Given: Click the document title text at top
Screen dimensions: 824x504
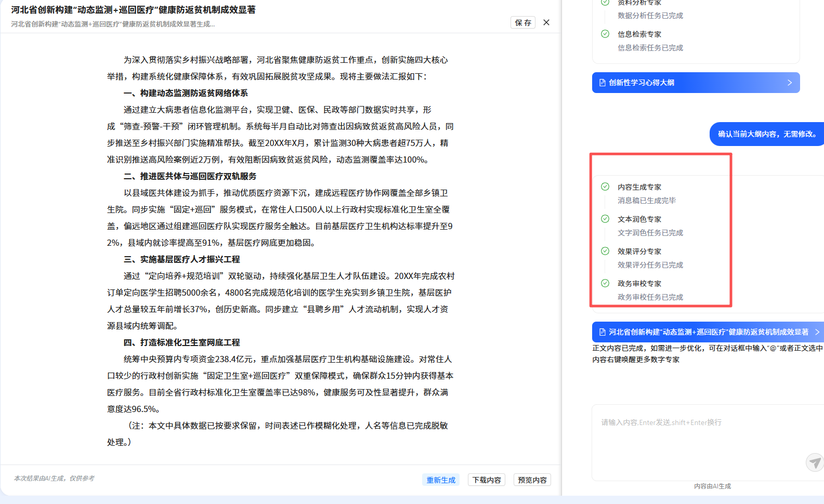Looking at the screenshot, I should coord(133,10).
